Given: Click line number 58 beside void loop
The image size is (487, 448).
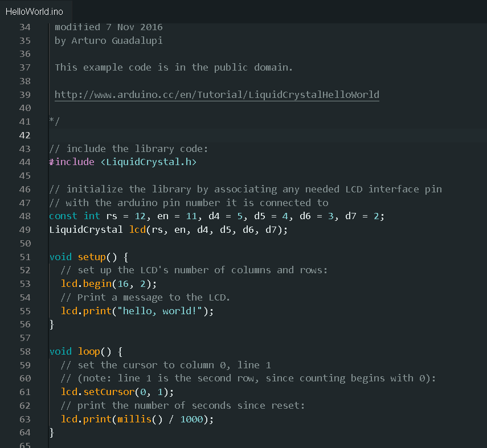Looking at the screenshot, I should point(25,351).
